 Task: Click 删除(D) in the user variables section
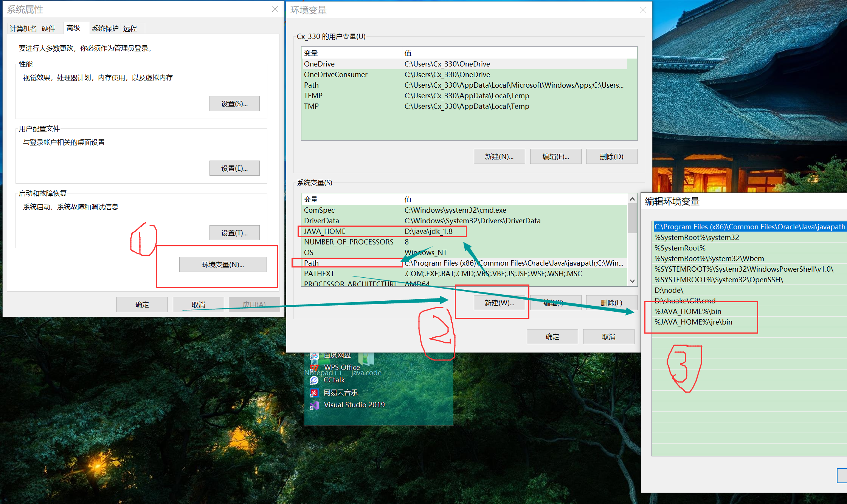coord(611,156)
